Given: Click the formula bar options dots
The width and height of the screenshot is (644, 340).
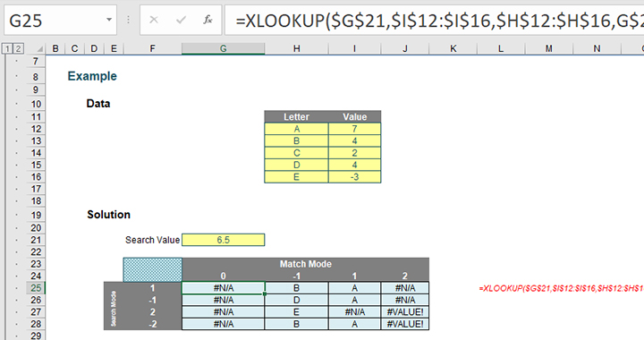Looking at the screenshot, I should tap(128, 20).
